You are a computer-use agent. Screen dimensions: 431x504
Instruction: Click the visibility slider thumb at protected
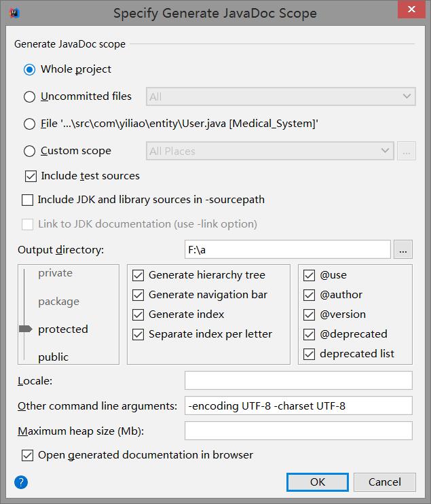[26, 329]
